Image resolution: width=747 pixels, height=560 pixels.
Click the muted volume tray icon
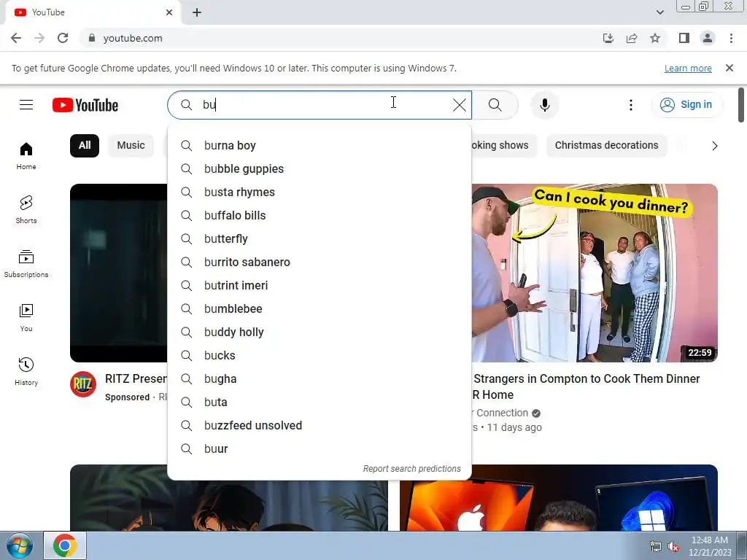(673, 546)
